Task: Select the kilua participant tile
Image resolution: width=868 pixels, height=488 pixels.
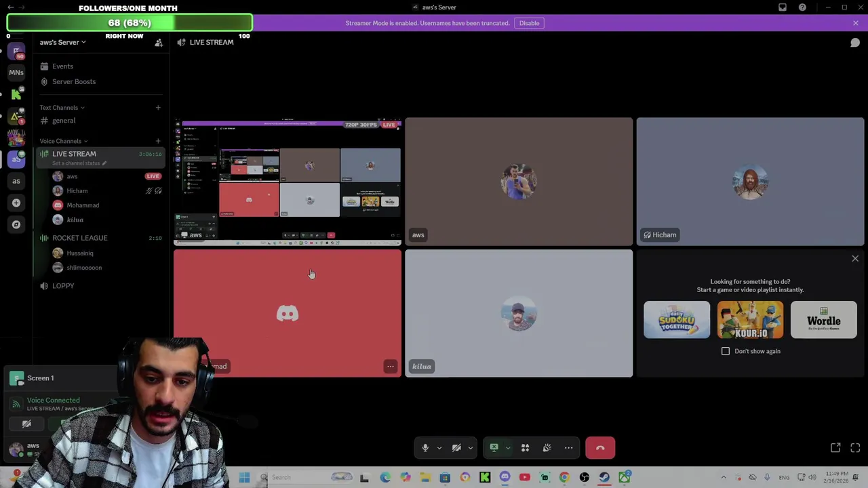Action: pos(519,313)
